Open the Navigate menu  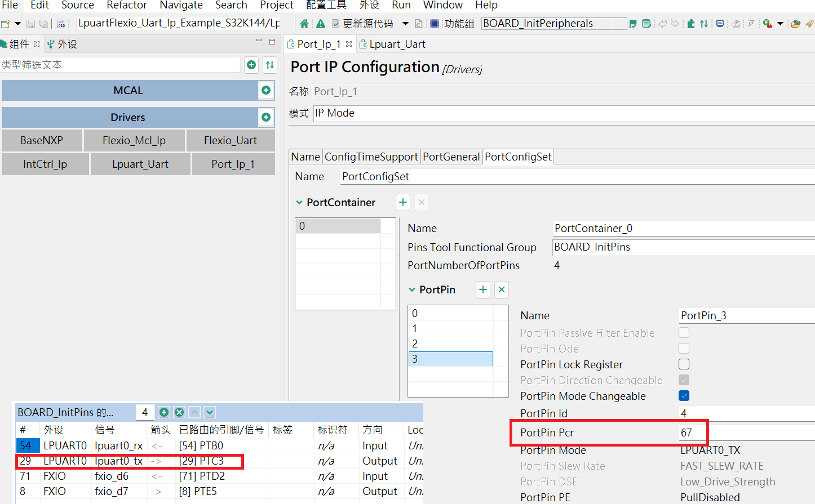pos(181,5)
